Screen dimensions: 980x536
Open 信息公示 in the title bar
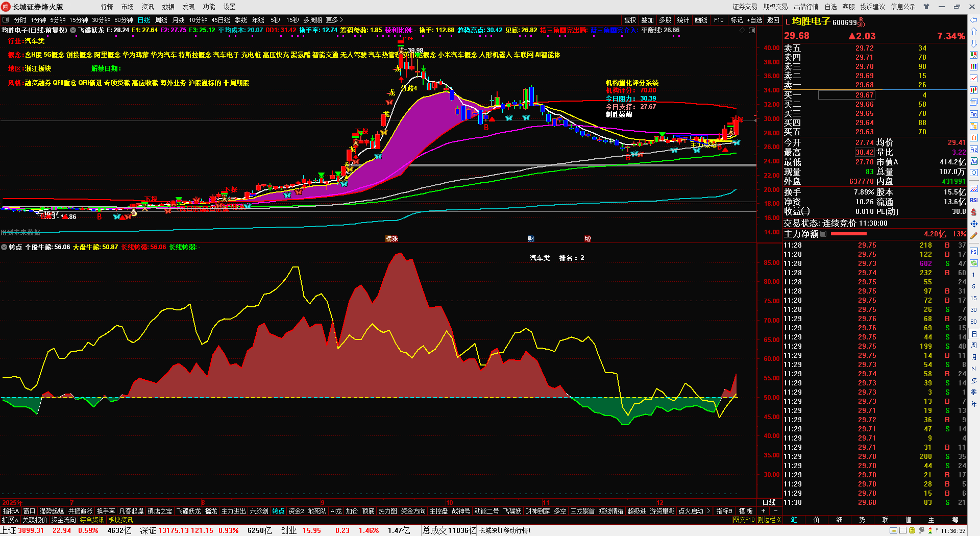(903, 7)
